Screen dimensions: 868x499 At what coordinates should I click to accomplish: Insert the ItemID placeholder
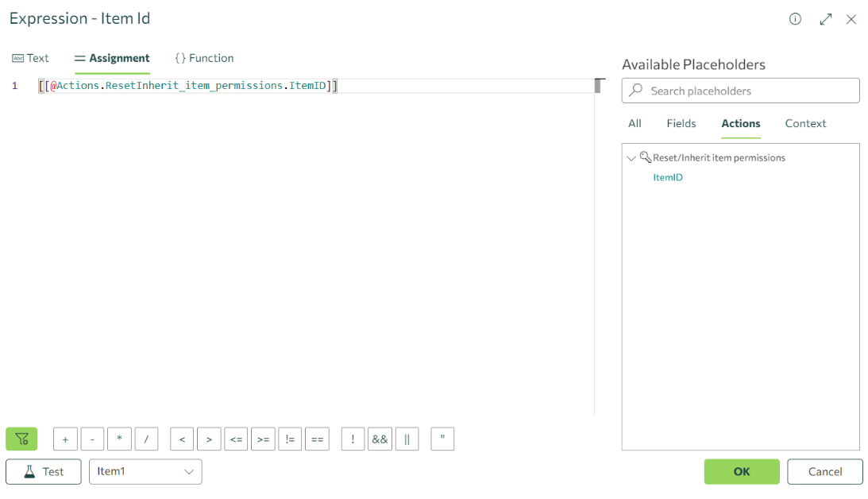(668, 177)
